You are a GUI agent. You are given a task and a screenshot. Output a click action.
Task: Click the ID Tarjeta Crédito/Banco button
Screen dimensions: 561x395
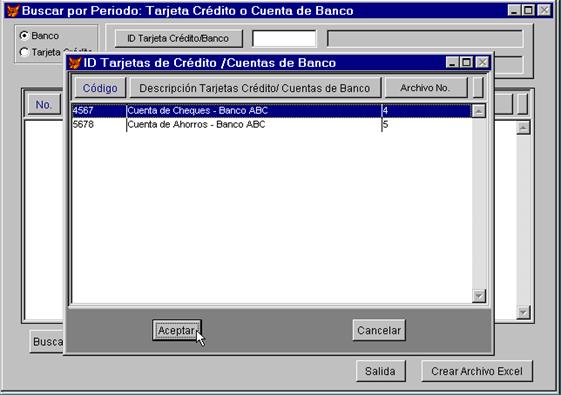coord(178,38)
